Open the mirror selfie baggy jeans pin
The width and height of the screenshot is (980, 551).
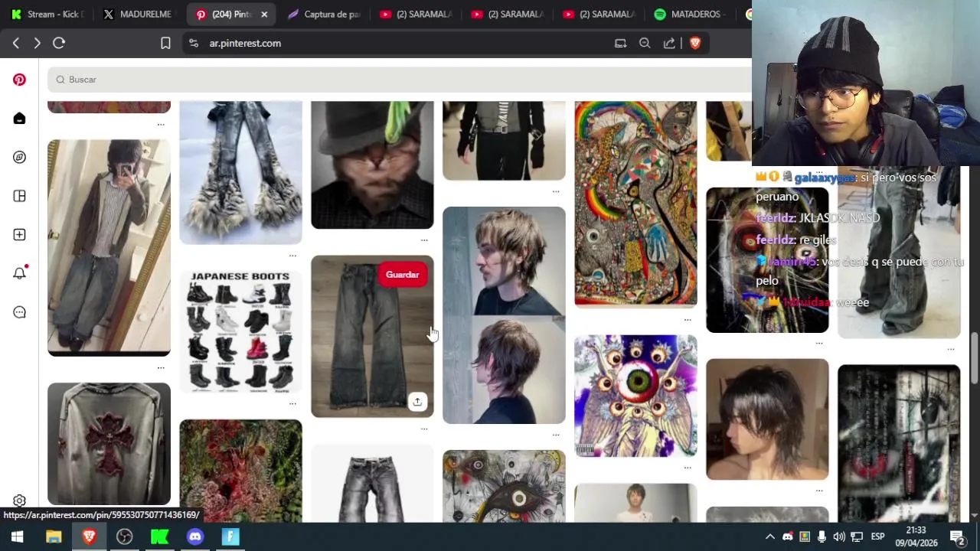point(109,248)
